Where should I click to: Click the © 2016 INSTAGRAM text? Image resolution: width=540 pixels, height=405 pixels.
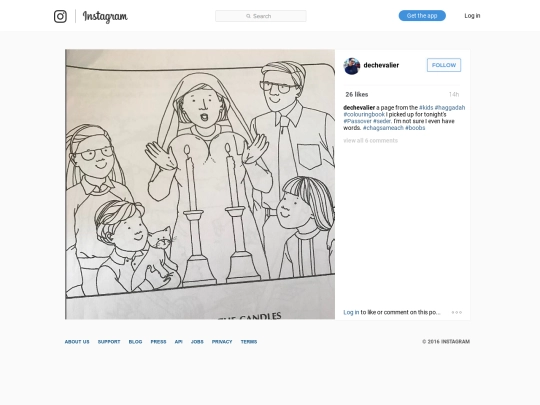tap(446, 342)
